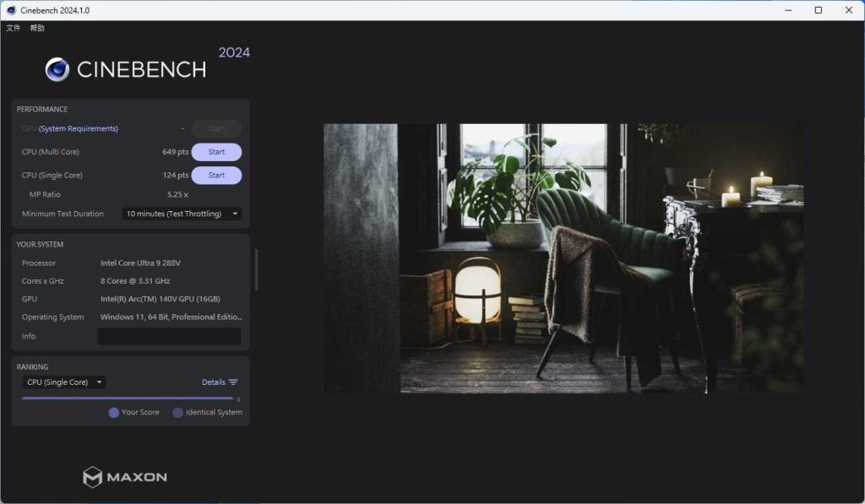This screenshot has height=504, width=865.
Task: Expand the CPU (Single Core) ranking dropdown
Action: coord(64,382)
